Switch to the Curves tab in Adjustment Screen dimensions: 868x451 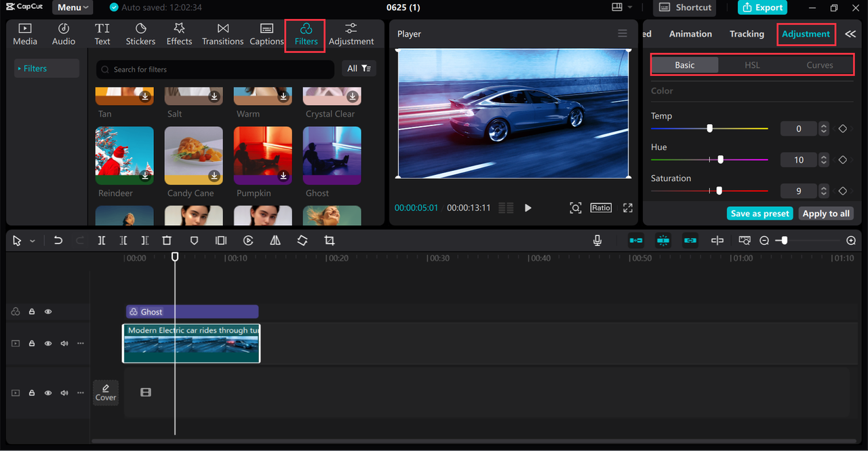pos(819,64)
